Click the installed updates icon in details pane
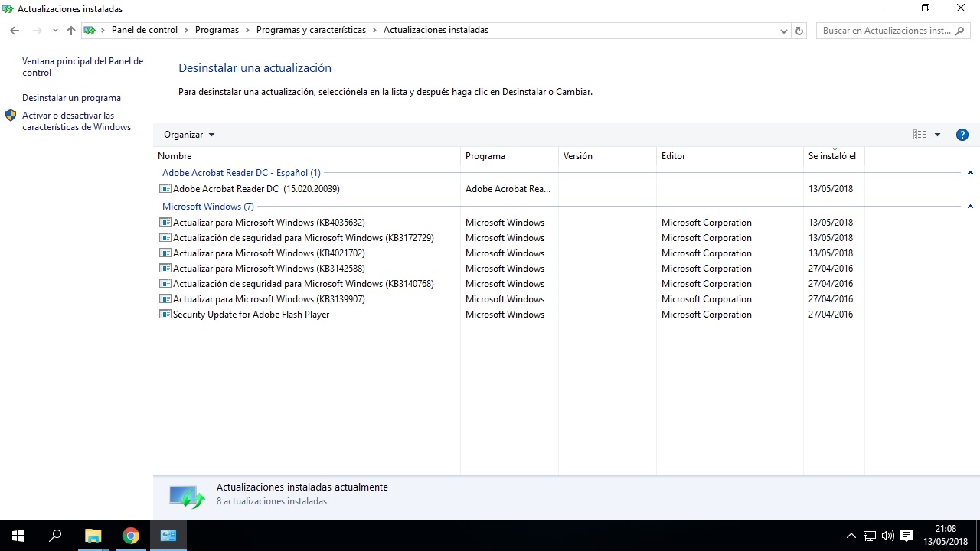 pos(187,497)
